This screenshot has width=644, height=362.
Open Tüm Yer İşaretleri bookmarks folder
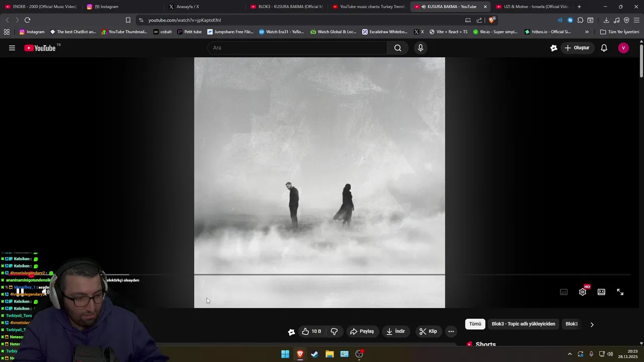619,32
